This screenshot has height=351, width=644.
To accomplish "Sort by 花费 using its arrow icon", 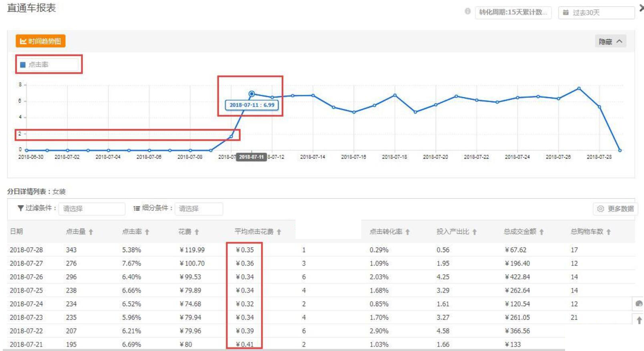I will point(197,232).
